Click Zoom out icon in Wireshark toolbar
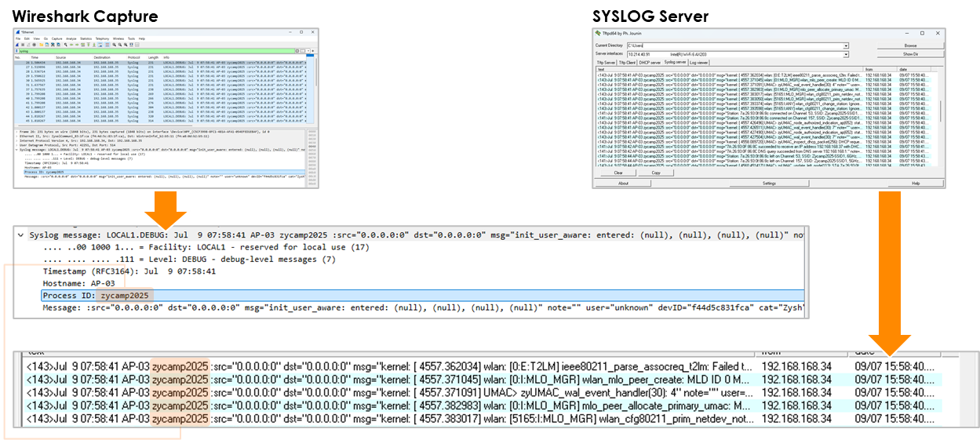This screenshot has height=440, width=980. click(120, 45)
